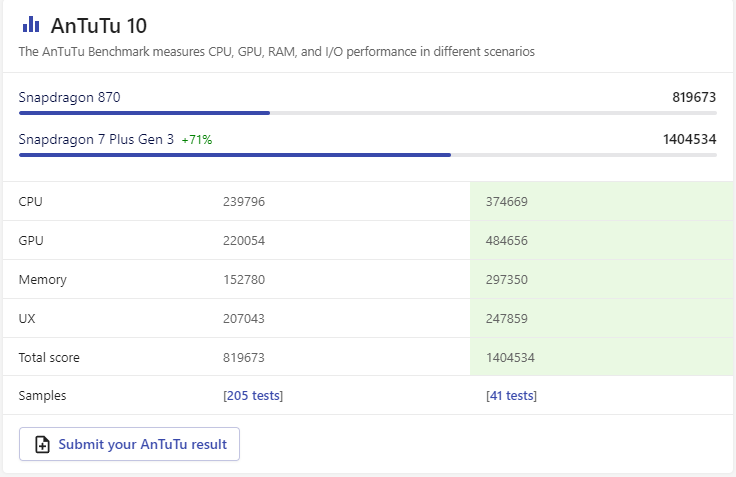
Task: Click the +71% green percentage label
Action: 197,140
